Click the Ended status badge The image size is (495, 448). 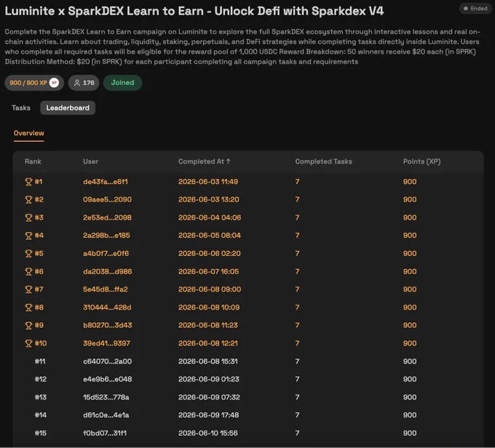pos(475,9)
